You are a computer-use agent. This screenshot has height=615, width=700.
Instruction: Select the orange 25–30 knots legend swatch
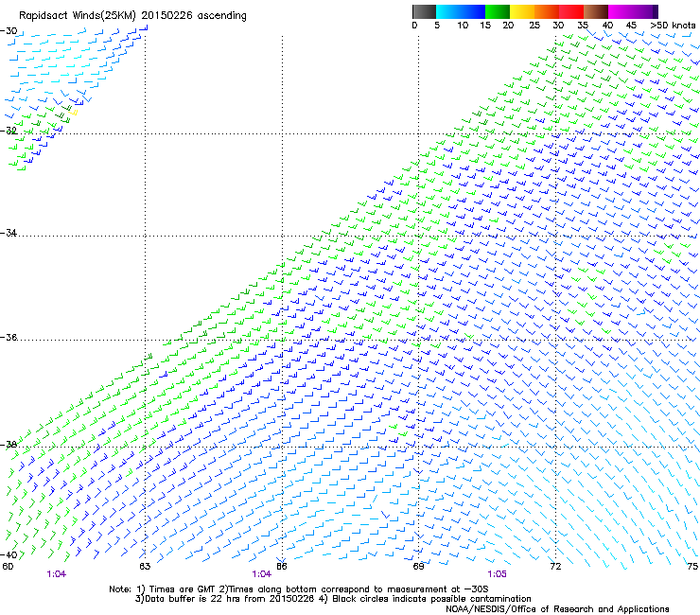click(x=547, y=11)
